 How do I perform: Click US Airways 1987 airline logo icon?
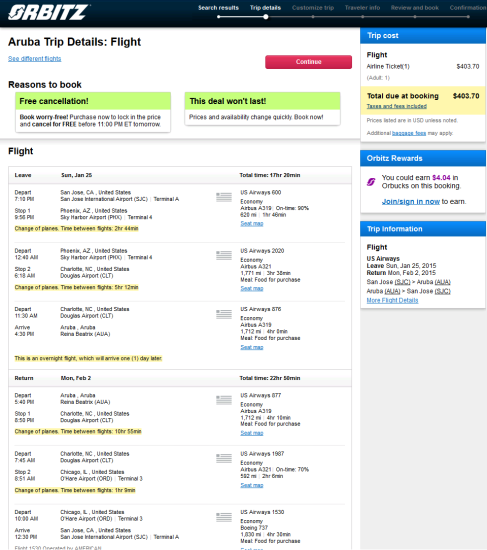pos(224,458)
